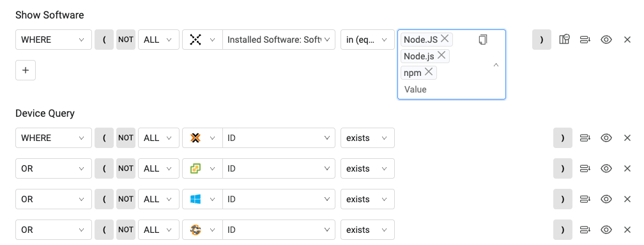
Task: Open ID field dropdown in last row
Action: (279, 230)
